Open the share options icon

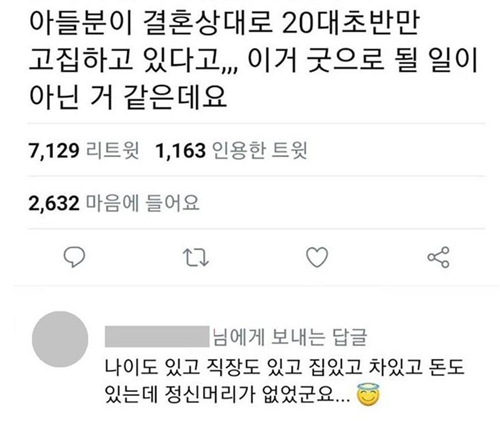click(438, 257)
